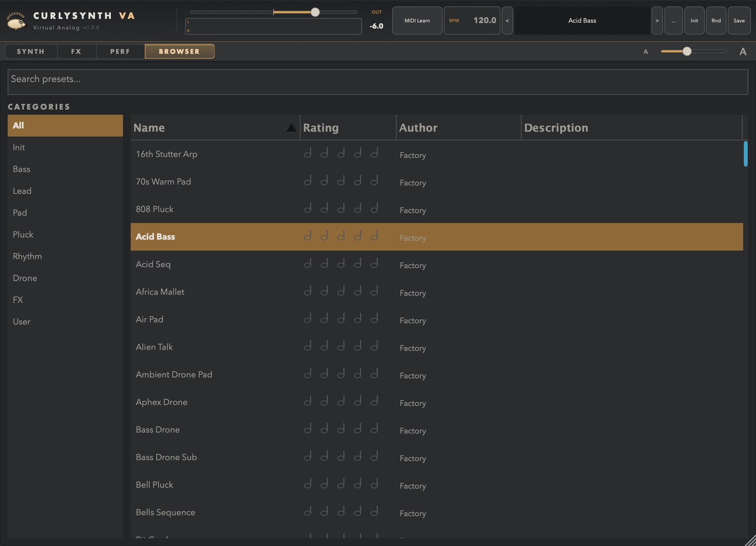Click the small A font size icon
This screenshot has width=756, height=546.
click(645, 52)
